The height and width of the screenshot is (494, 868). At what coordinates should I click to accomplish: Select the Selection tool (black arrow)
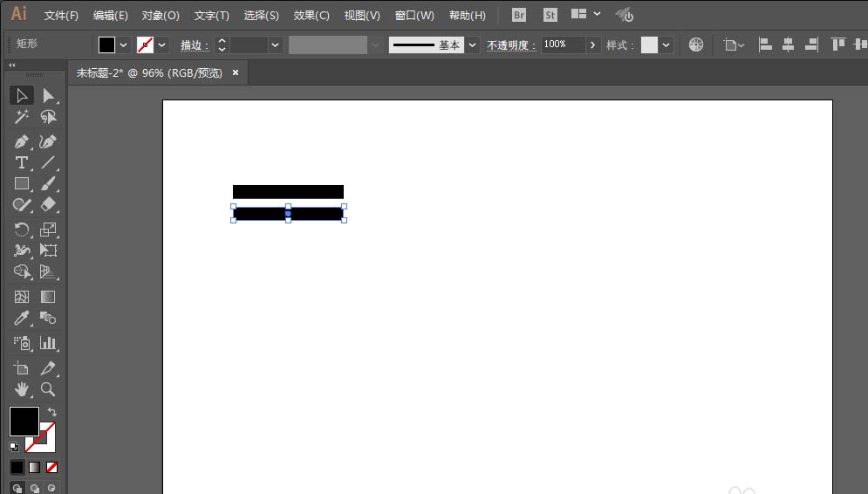click(x=22, y=95)
